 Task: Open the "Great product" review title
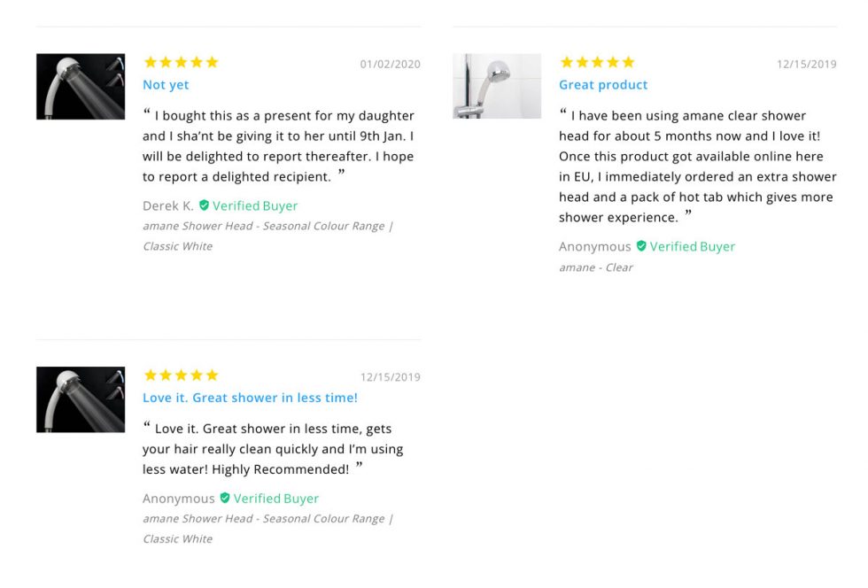[x=603, y=85]
